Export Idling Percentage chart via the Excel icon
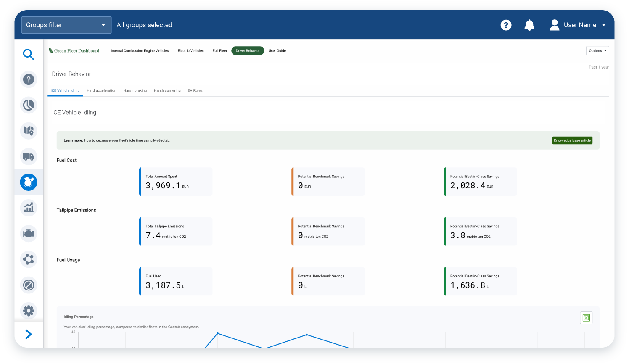 pyautogui.click(x=586, y=318)
